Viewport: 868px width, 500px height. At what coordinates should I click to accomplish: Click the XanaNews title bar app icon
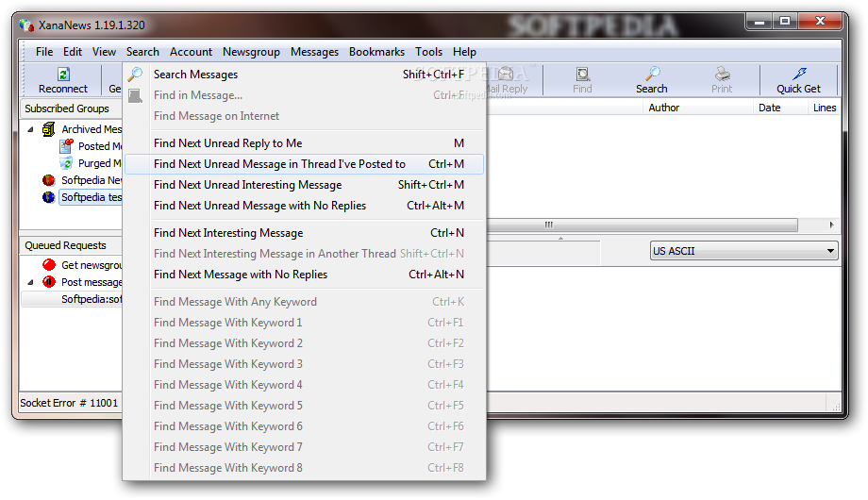click(26, 25)
